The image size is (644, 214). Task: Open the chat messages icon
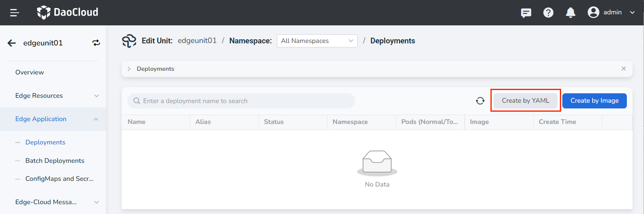coord(526,13)
